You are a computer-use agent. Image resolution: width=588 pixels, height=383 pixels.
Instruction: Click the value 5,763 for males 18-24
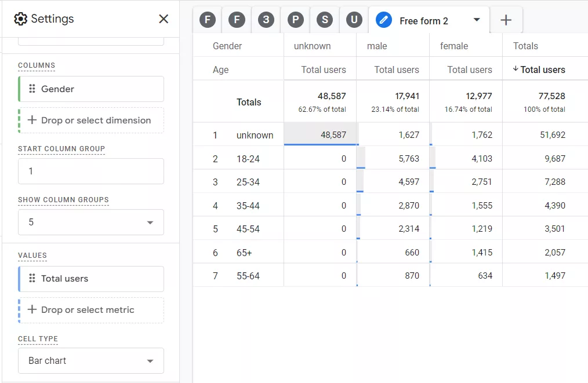(x=409, y=159)
